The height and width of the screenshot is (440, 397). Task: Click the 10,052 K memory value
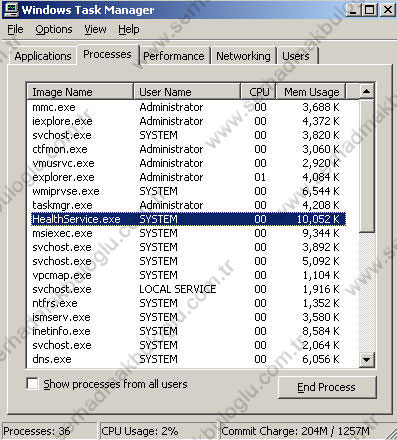[318, 219]
